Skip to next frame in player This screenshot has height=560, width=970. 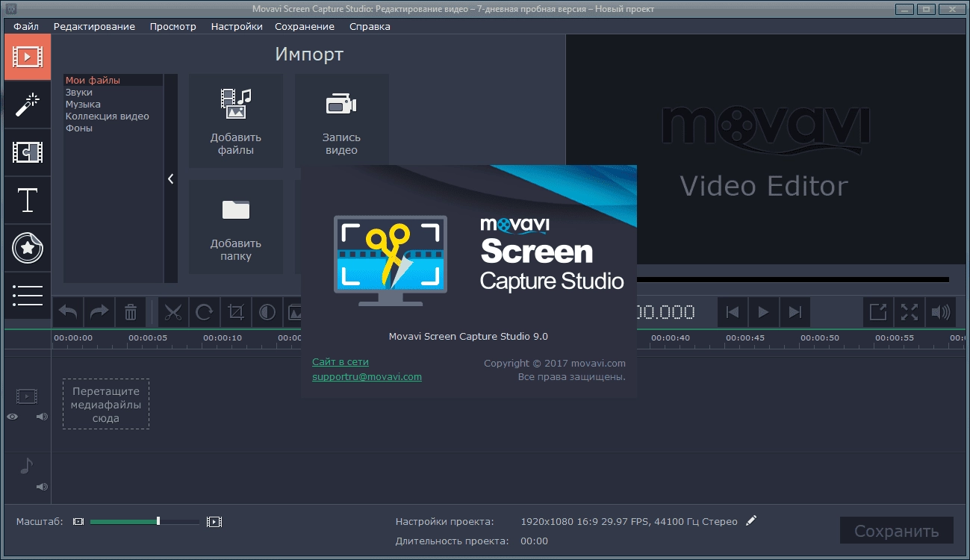point(795,312)
